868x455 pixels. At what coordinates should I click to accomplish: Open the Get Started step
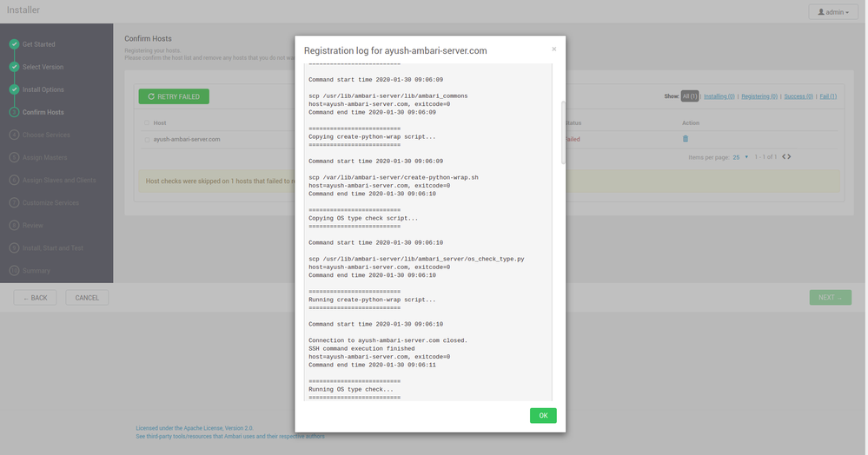coord(39,44)
